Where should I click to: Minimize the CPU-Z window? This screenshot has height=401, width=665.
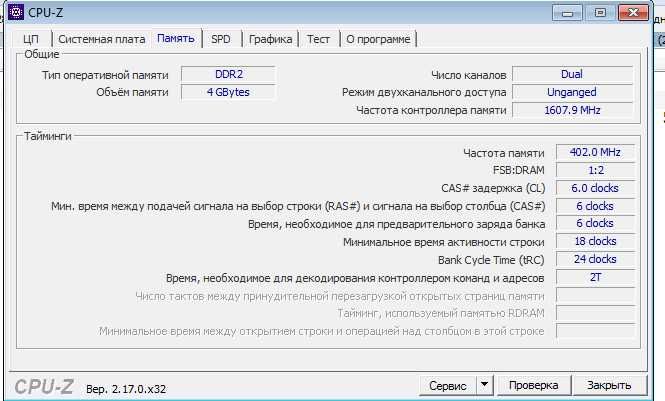click(567, 13)
